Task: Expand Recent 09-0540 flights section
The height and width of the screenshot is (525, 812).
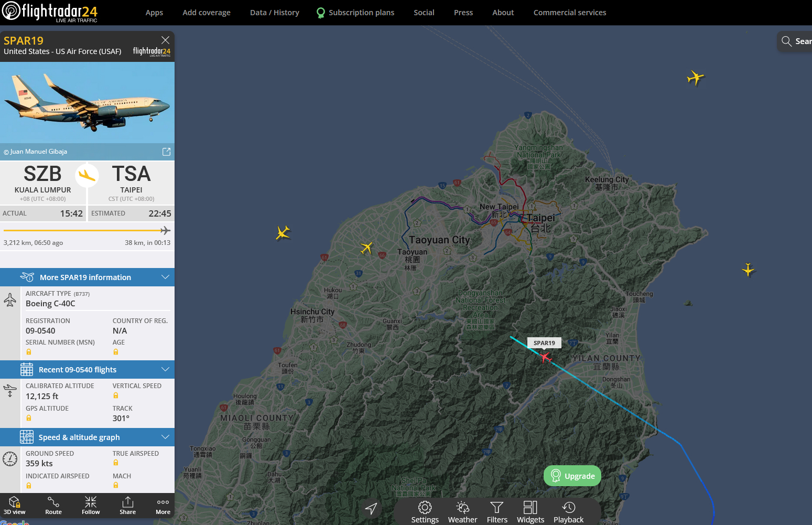Action: pyautogui.click(x=87, y=369)
